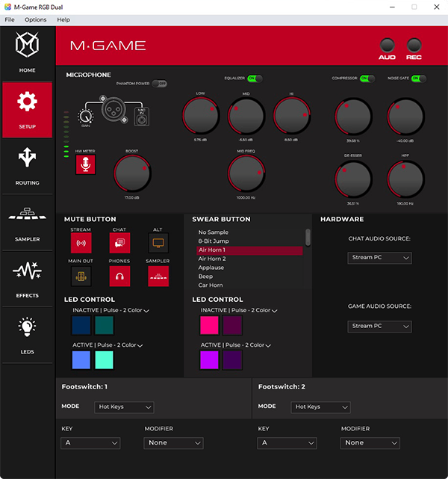Screen dimensions: 448x479
Task: Open the LEDs lightbulb icon
Action: pos(27,327)
